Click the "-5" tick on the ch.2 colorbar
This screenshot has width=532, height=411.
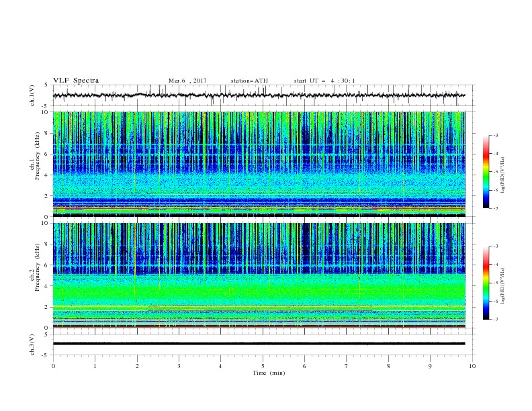(x=495, y=283)
